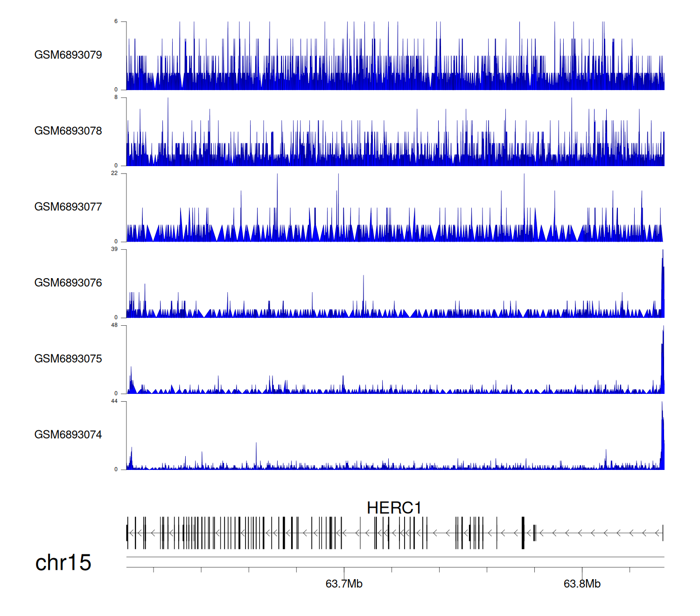Click the GSM6893077 track name
700x616 pixels.
[68, 207]
